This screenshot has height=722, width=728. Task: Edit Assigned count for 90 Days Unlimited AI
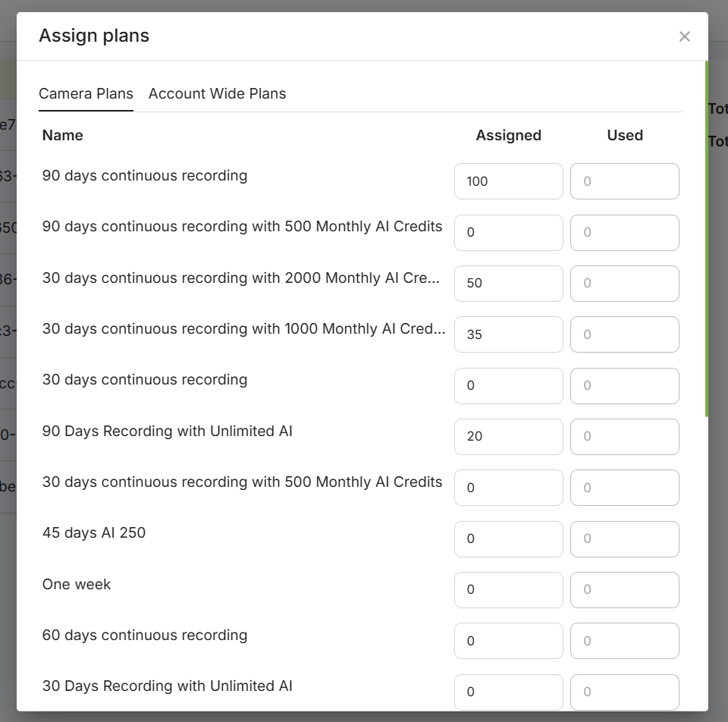click(508, 436)
